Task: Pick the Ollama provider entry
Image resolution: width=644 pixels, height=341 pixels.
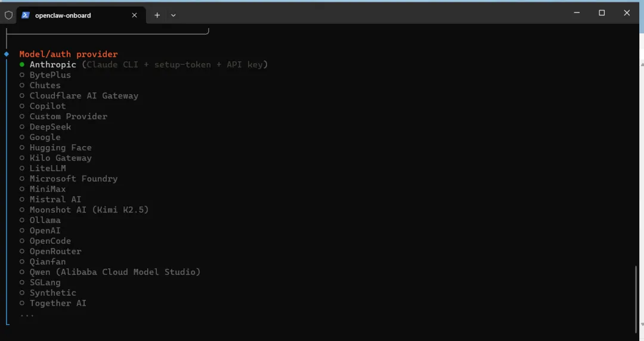Action: (x=40, y=220)
